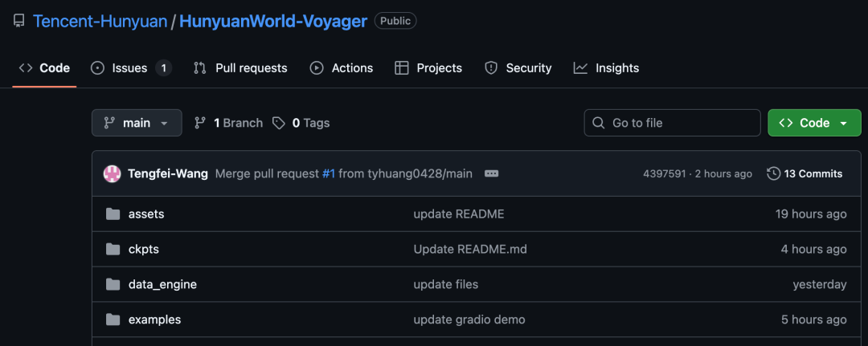Focus the Go to file search field
868x346 pixels.
tap(672, 123)
